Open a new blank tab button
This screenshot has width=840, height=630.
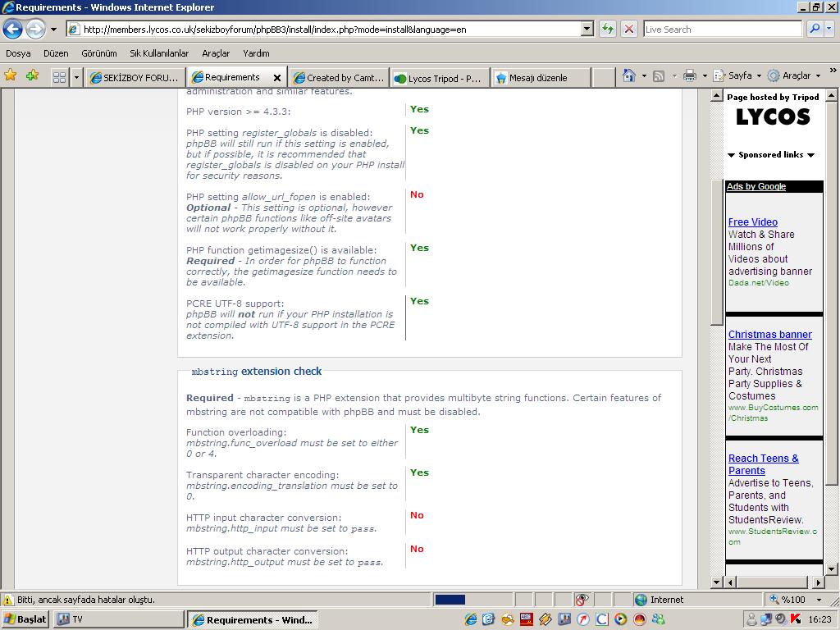point(603,78)
